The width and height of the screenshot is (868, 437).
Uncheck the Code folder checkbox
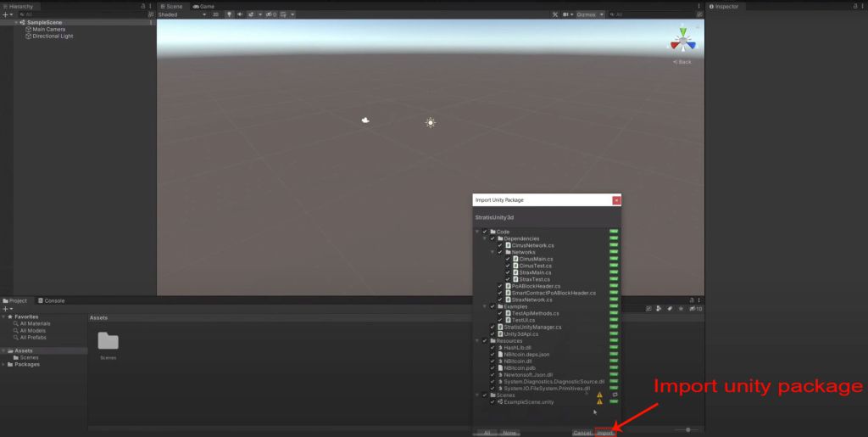tap(485, 232)
